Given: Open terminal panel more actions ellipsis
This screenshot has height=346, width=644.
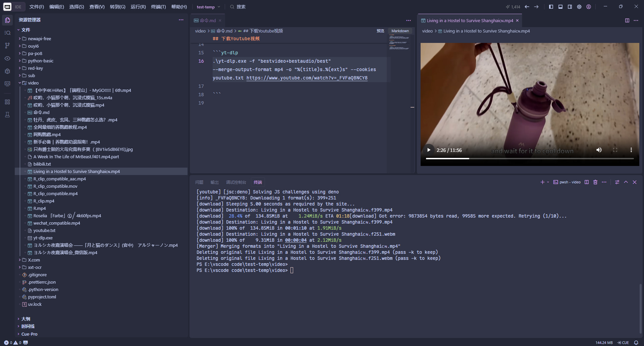Looking at the screenshot, I should pos(604,182).
